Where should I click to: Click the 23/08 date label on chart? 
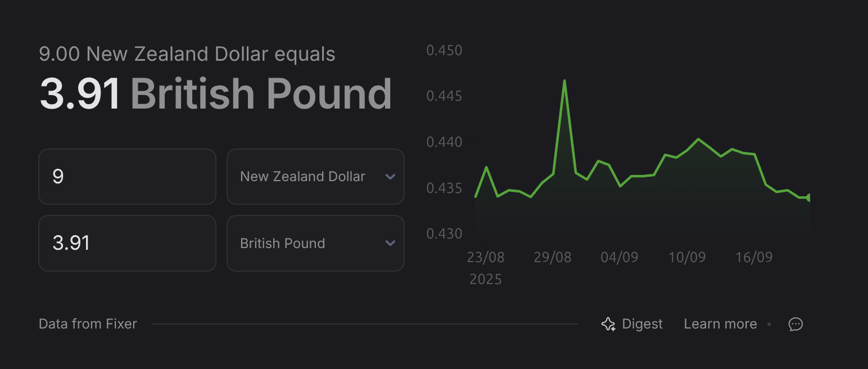coord(486,258)
